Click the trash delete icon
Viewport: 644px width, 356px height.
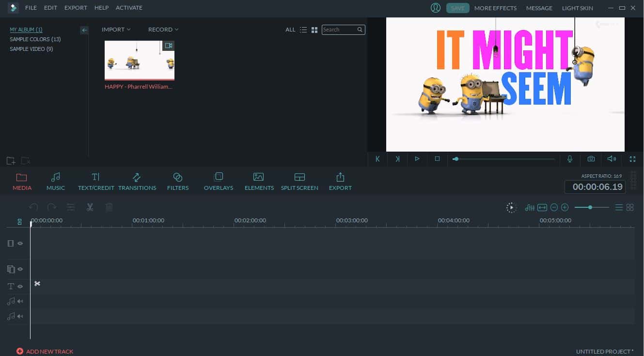[x=109, y=207]
